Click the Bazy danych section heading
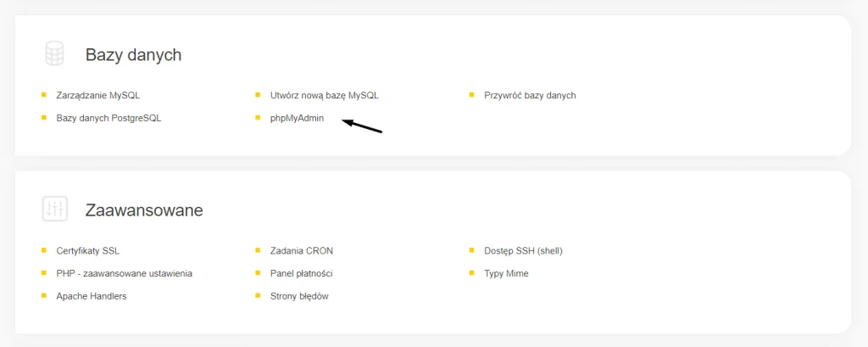The height and width of the screenshot is (347, 868). (133, 55)
